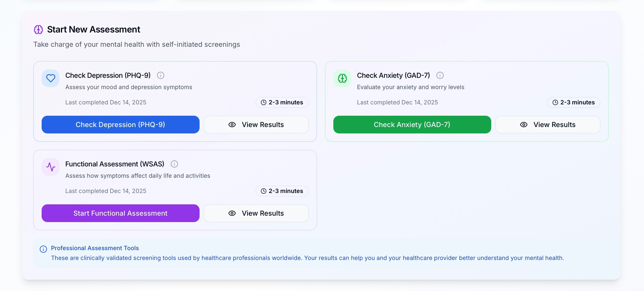Click the blue heart icon for depression
Image resolution: width=644 pixels, height=291 pixels.
pyautogui.click(x=51, y=78)
